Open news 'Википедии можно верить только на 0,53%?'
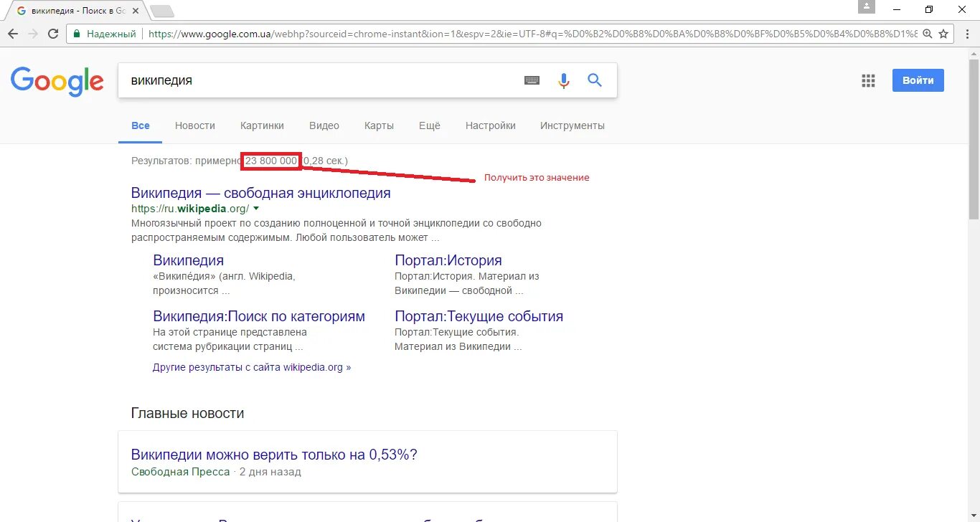This screenshot has width=980, height=522. point(274,455)
